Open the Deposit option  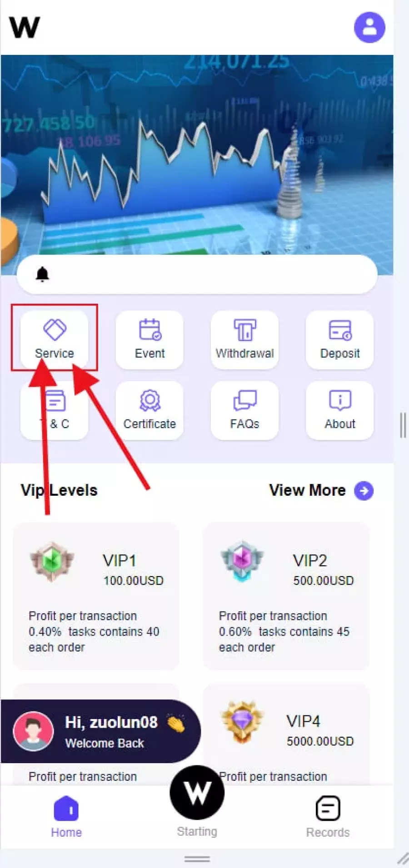[x=340, y=339]
